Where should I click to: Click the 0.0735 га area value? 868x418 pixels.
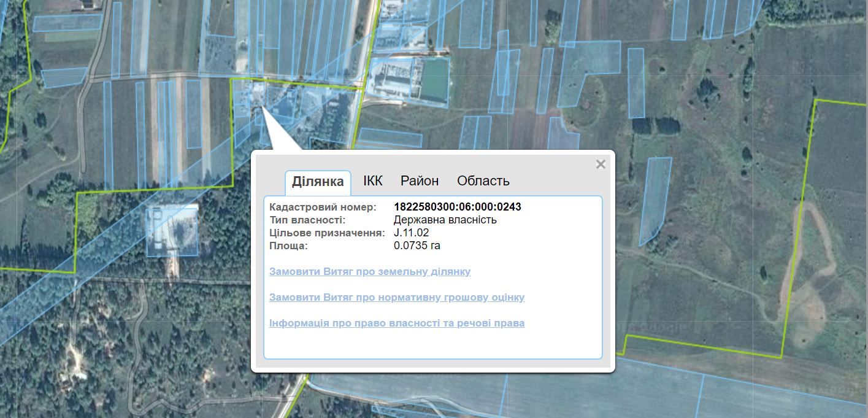(417, 246)
